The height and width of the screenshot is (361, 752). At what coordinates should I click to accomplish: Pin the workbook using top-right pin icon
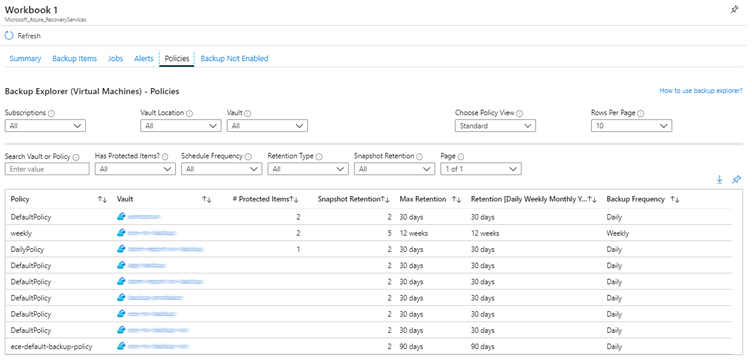coord(734,10)
